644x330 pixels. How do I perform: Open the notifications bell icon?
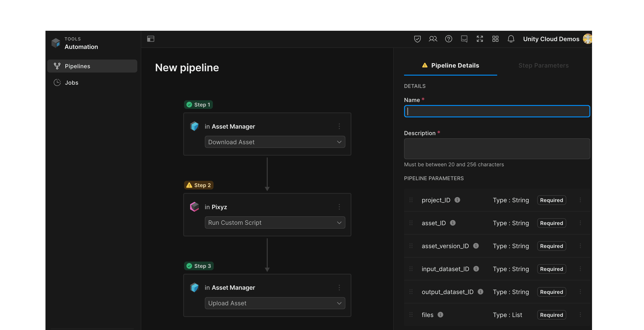511,39
